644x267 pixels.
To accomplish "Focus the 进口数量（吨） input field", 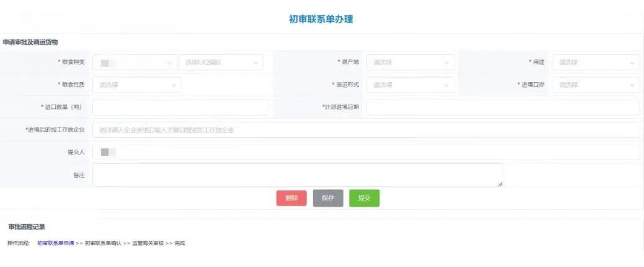I will [x=180, y=107].
